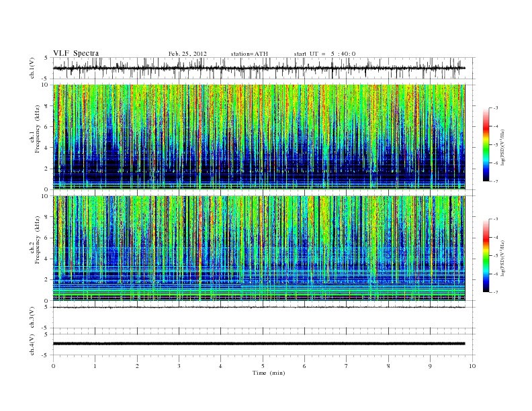Screen dimensions: 532x411
Task: Click the "9" tick on the time axis
Action: [x=430, y=366]
